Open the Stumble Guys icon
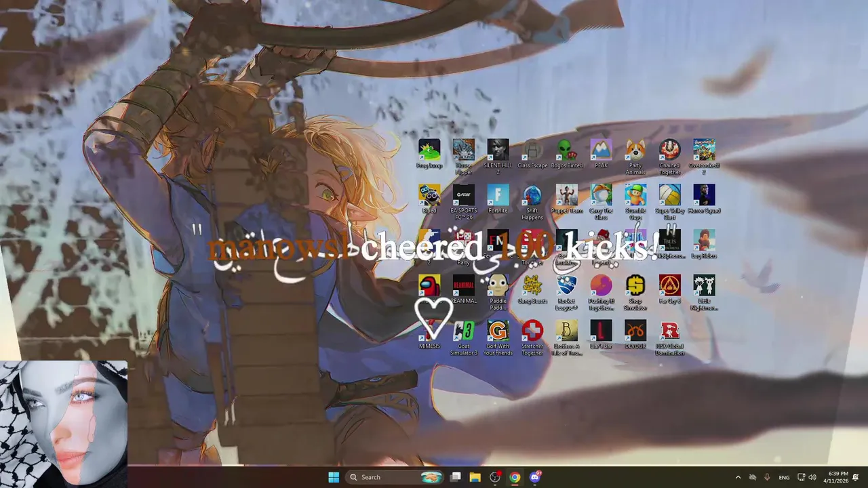This screenshot has width=868, height=488. [635, 202]
